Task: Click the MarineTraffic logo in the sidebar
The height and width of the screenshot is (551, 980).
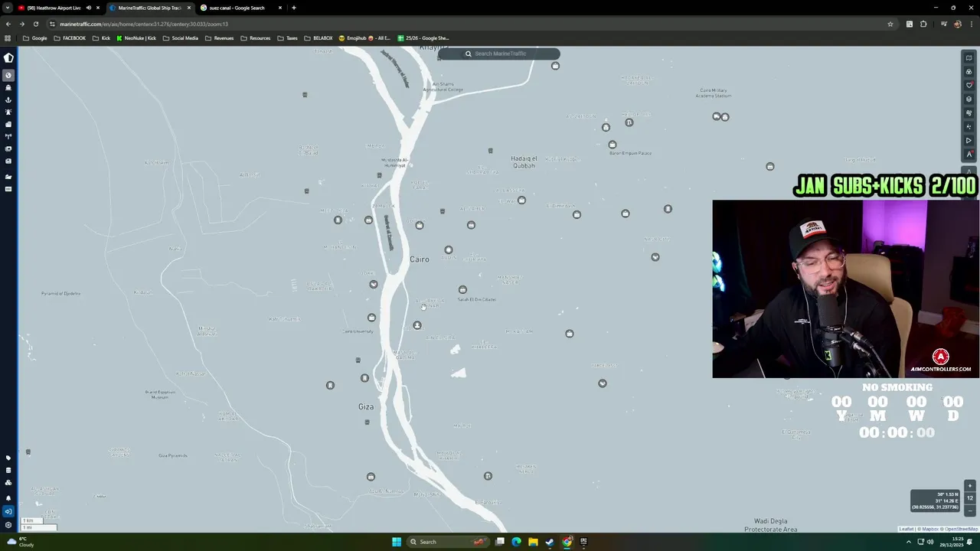Action: tap(8, 57)
